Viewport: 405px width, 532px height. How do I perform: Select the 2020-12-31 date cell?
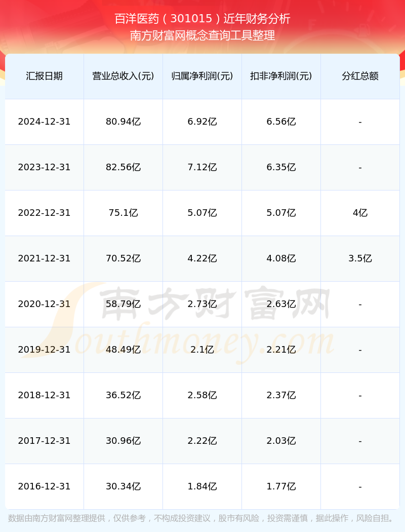pos(45,305)
